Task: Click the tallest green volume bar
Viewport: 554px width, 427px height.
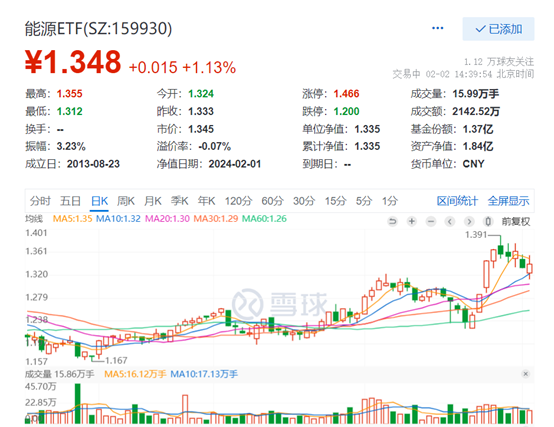Action: pyautogui.click(x=77, y=404)
